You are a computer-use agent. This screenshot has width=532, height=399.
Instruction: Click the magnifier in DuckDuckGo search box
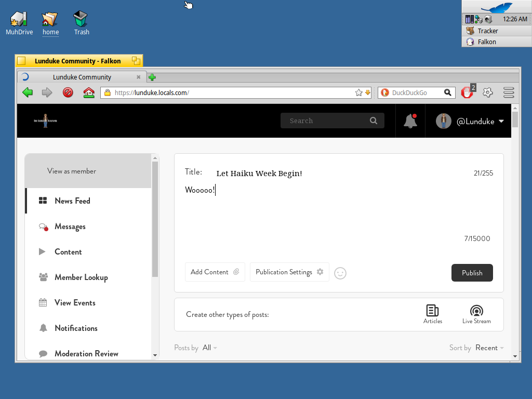(447, 92)
